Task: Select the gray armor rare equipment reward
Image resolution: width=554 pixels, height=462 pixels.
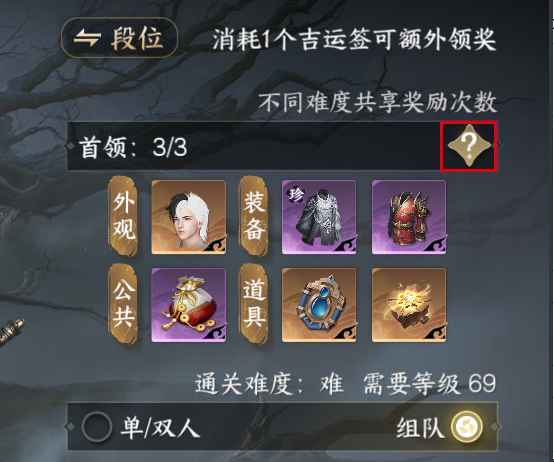Action: click(319, 217)
